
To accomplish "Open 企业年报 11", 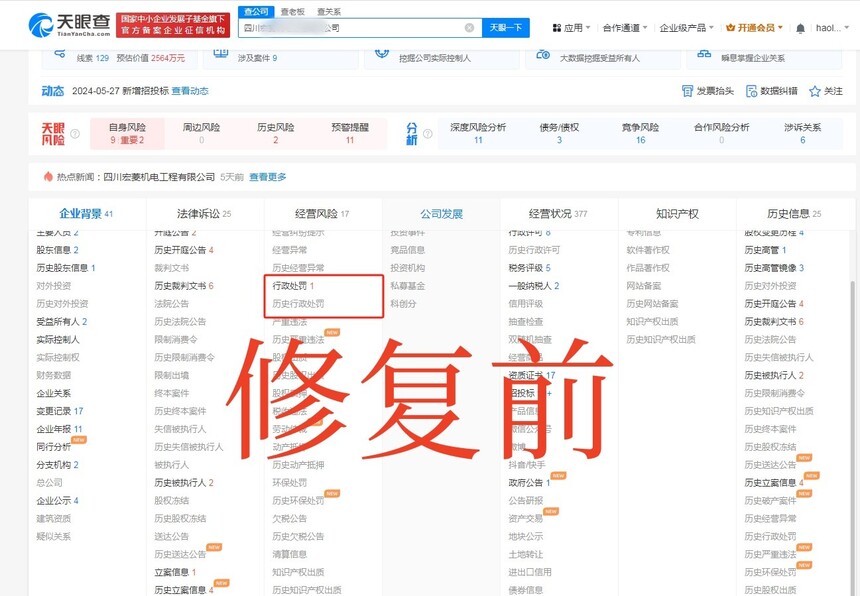I will (x=59, y=429).
